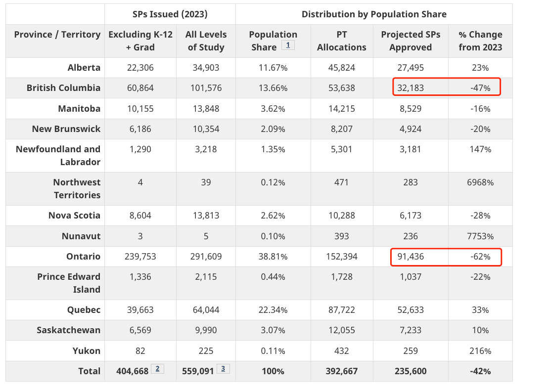
Task: Select the Province / Territory column header
Action: point(57,35)
